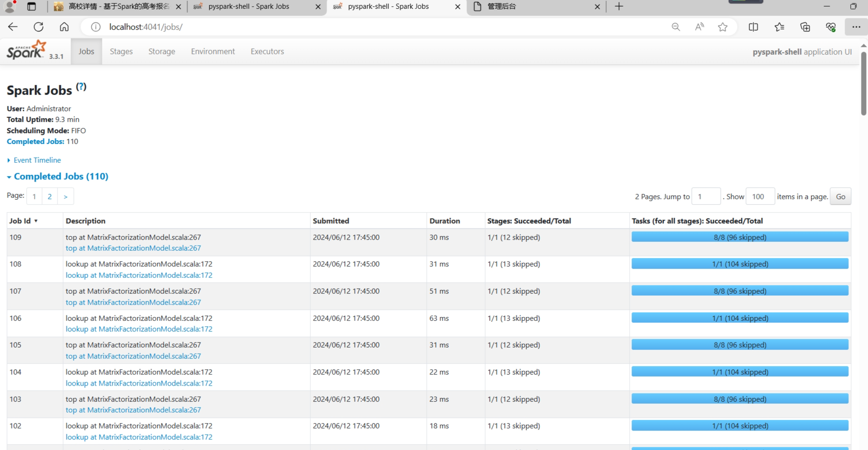This screenshot has height=450, width=868.
Task: Select Job Id 105 cell
Action: tap(35, 350)
